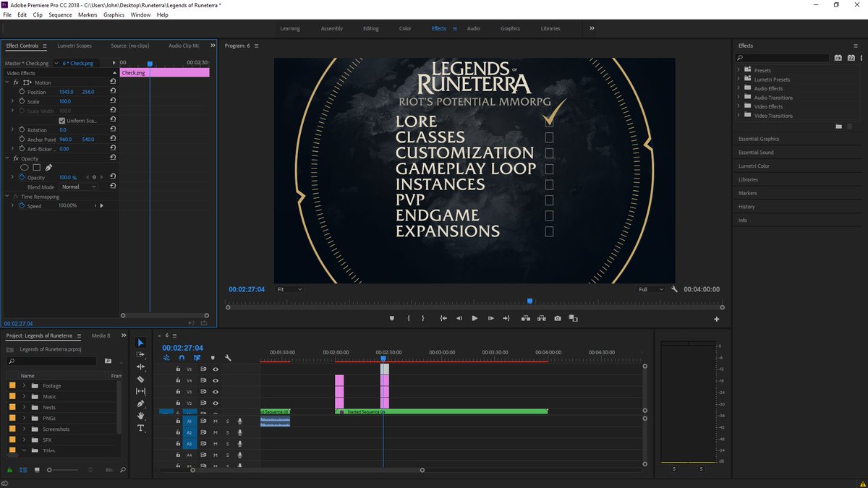Select the Hand tool
This screenshot has height=488, width=868.
[140, 416]
